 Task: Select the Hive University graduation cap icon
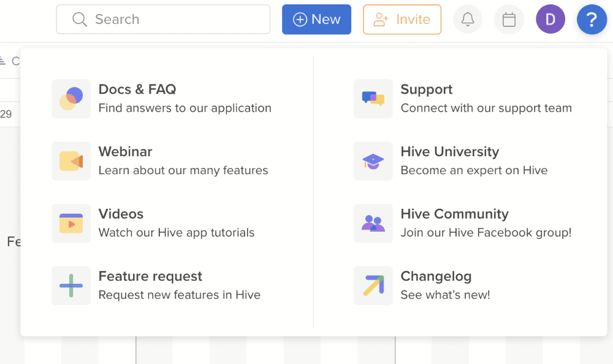pyautogui.click(x=373, y=161)
